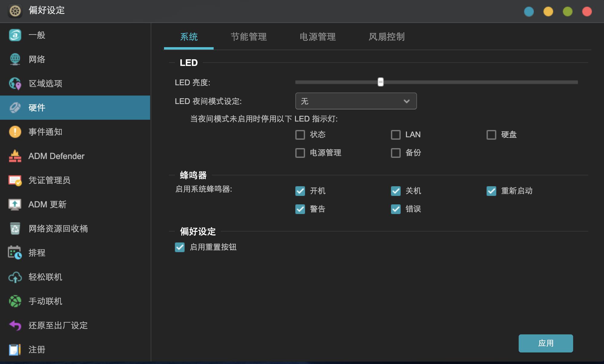604x364 pixels.
Task: Disable the 开机 beep checkbox
Action: [x=300, y=191]
